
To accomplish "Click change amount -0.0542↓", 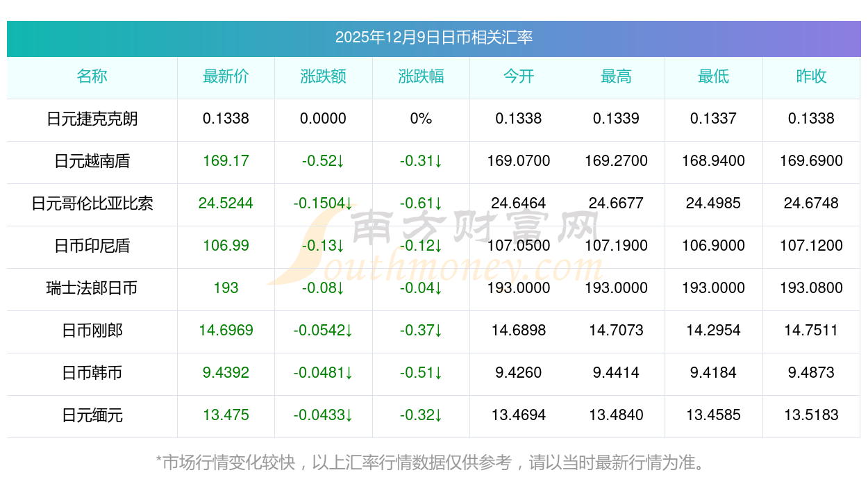I will click(324, 331).
